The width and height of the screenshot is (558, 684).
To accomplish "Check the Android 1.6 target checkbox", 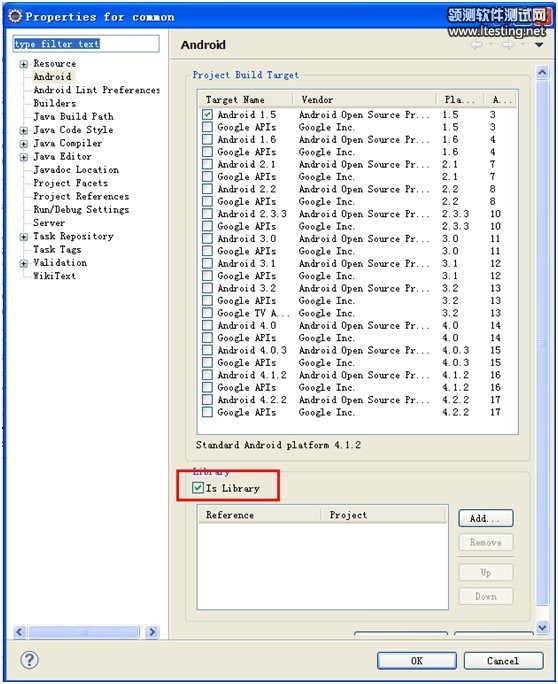I will (207, 140).
